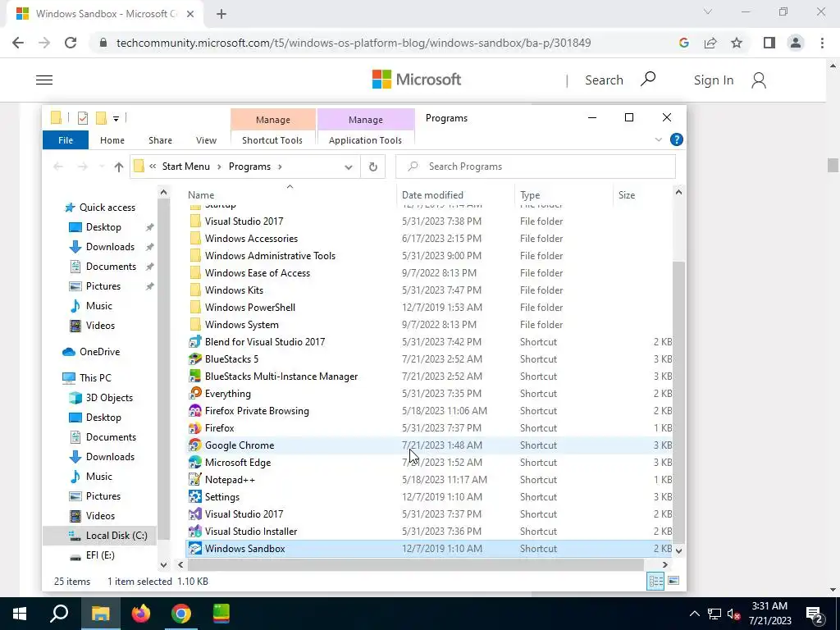Image resolution: width=840 pixels, height=630 pixels.
Task: Open Chrome's side panel icon
Action: pyautogui.click(x=769, y=43)
